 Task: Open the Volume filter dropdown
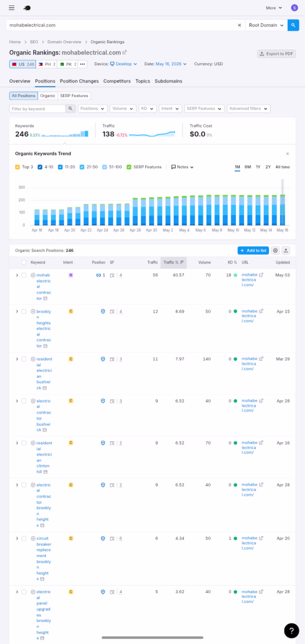123,109
